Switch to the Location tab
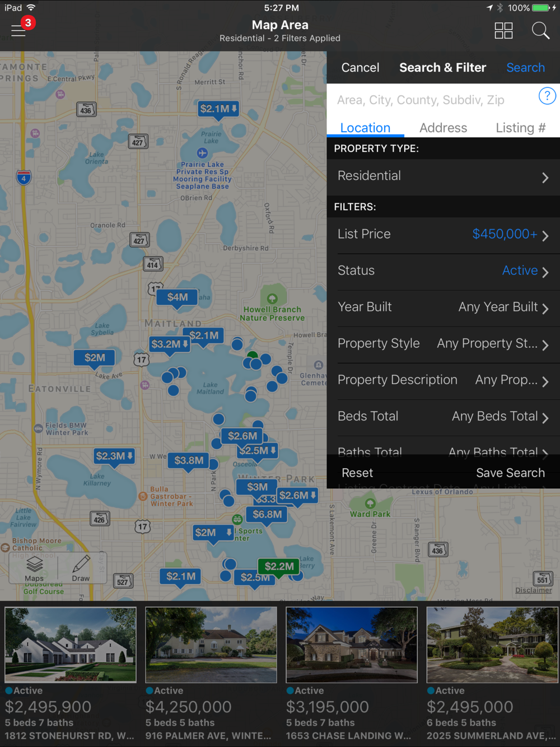Image resolution: width=560 pixels, height=747 pixels. point(365,128)
